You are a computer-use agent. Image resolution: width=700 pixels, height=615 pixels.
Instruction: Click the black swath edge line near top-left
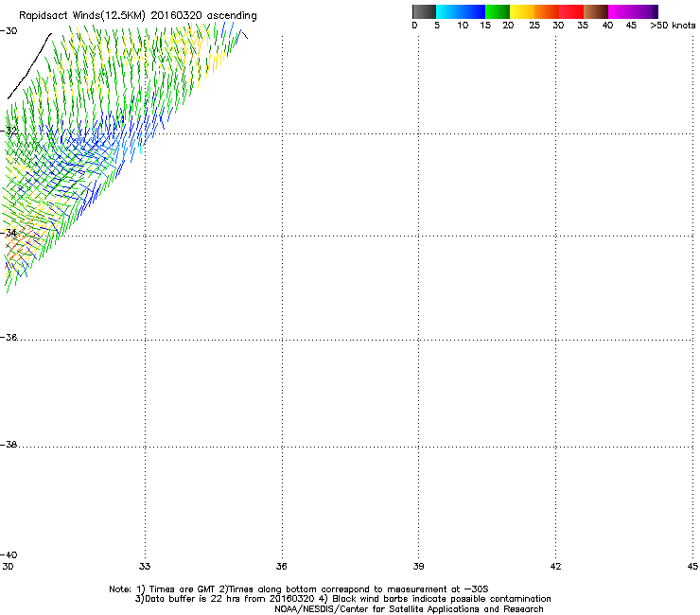(29, 66)
